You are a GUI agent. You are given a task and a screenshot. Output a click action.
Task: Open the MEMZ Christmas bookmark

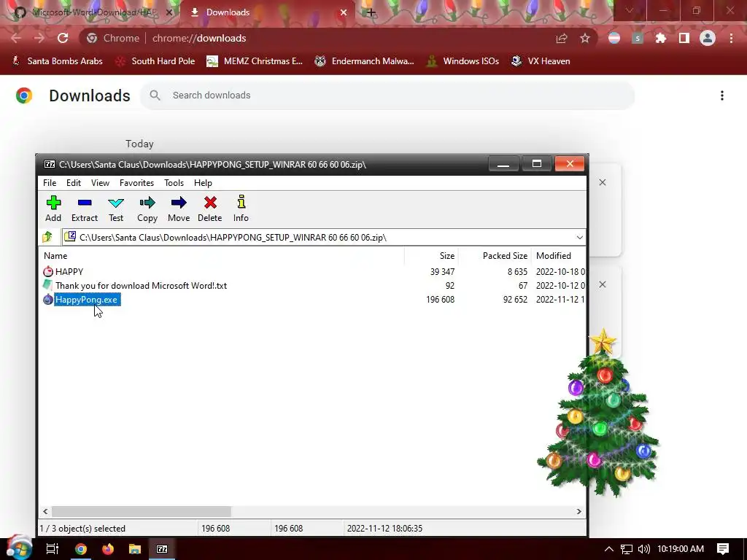tap(255, 61)
